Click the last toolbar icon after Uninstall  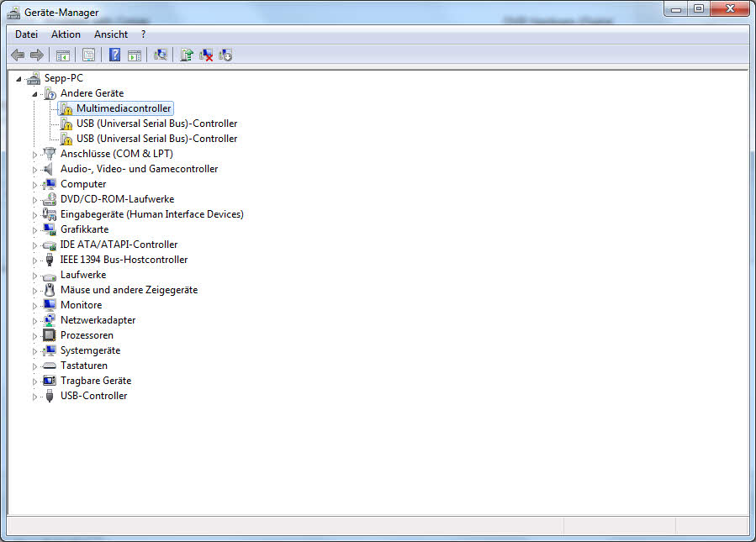[225, 55]
